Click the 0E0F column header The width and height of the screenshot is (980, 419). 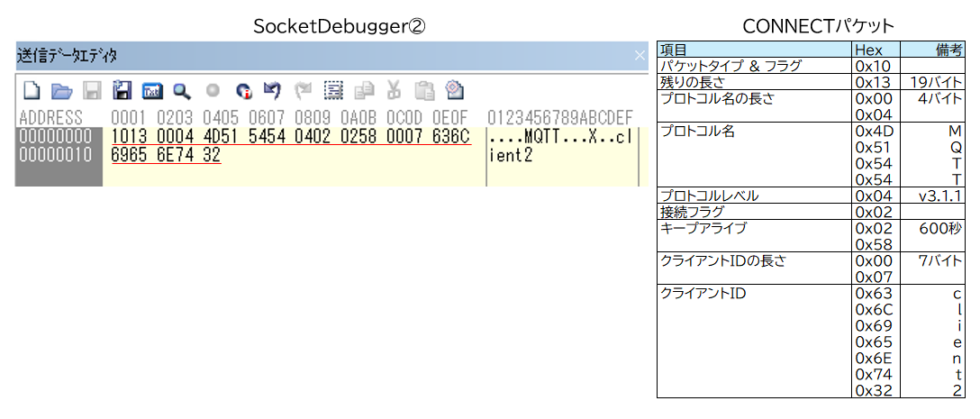pos(451,117)
